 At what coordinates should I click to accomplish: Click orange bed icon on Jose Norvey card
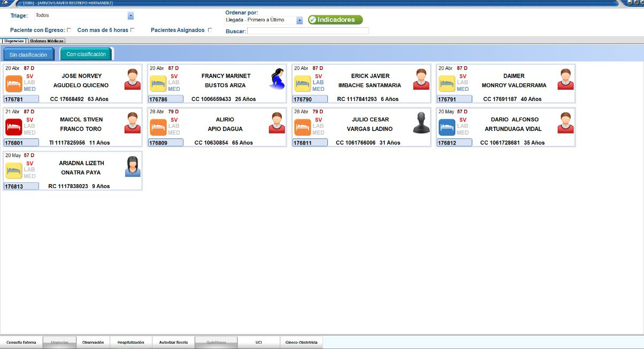(x=13, y=84)
